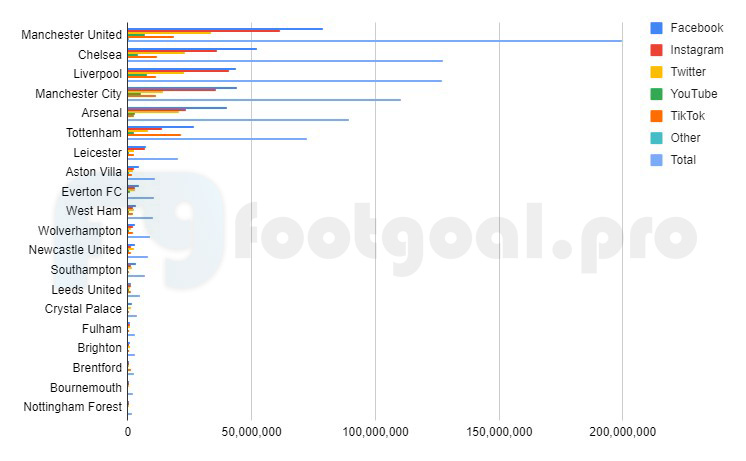This screenshot has width=746, height=461.
Task: Click the TikTok orange legend swatch
Action: pyautogui.click(x=656, y=116)
